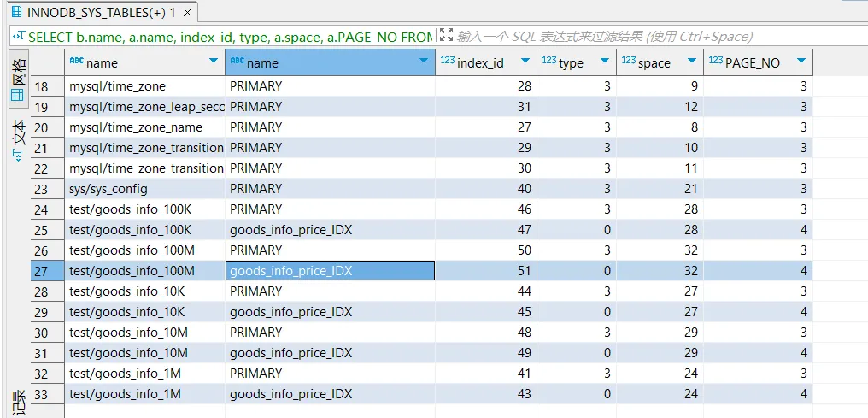Select the INNODB_SYS_TABLES(+) 1 tab
868x418 pixels.
[92, 12]
